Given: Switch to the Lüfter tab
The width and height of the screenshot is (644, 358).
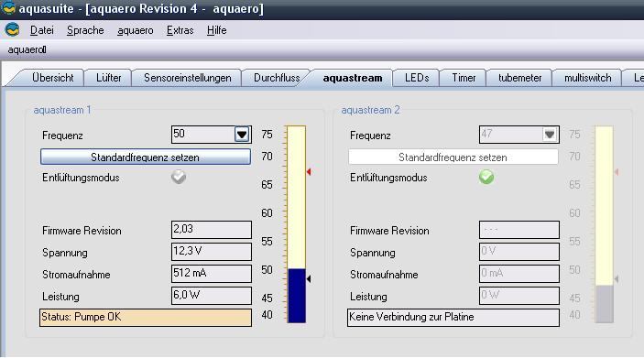Looking at the screenshot, I should point(108,78).
